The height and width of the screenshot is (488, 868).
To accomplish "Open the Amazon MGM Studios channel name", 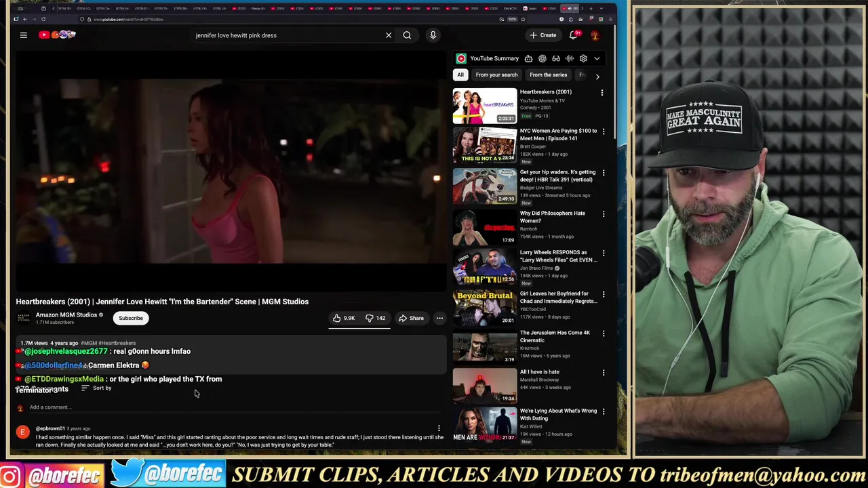I will pos(66,314).
